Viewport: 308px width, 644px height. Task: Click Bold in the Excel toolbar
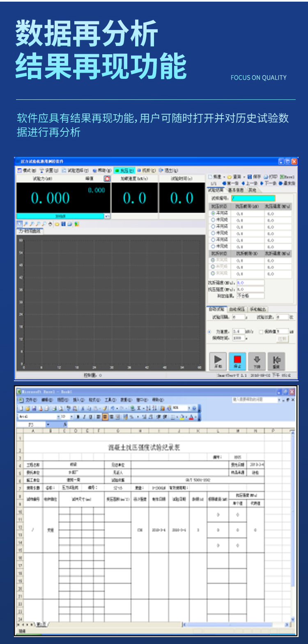78,417
